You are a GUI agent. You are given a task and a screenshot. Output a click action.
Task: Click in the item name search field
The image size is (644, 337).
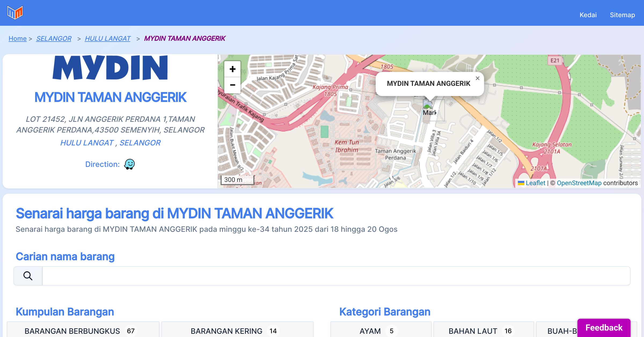point(336,276)
